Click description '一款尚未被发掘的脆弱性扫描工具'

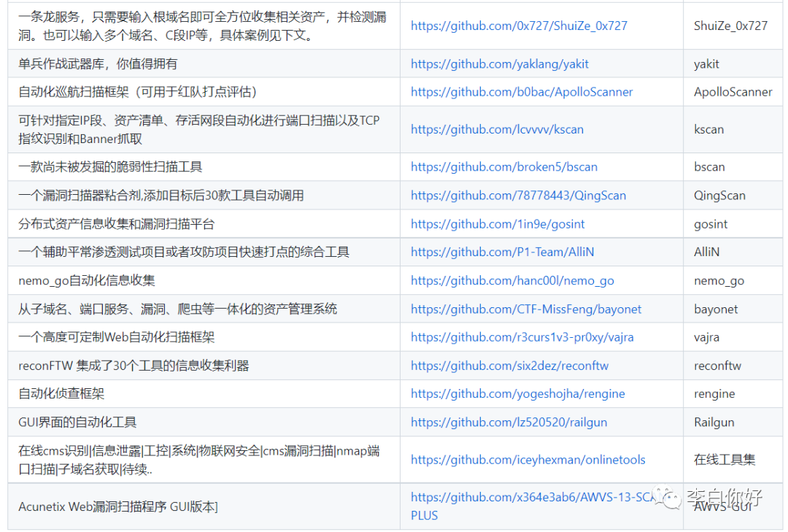click(x=110, y=167)
